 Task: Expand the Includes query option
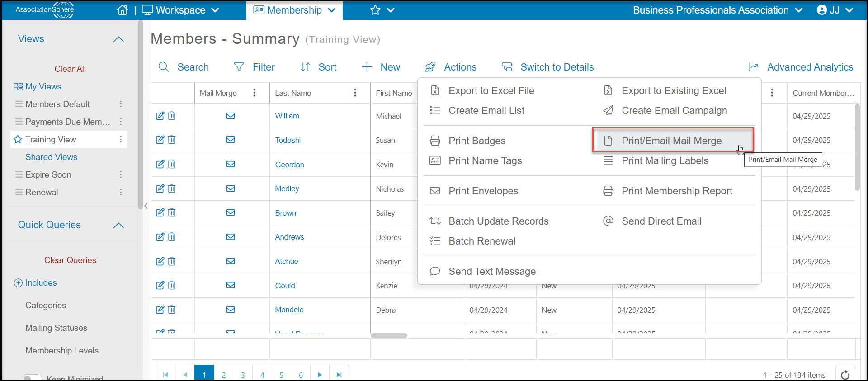18,283
